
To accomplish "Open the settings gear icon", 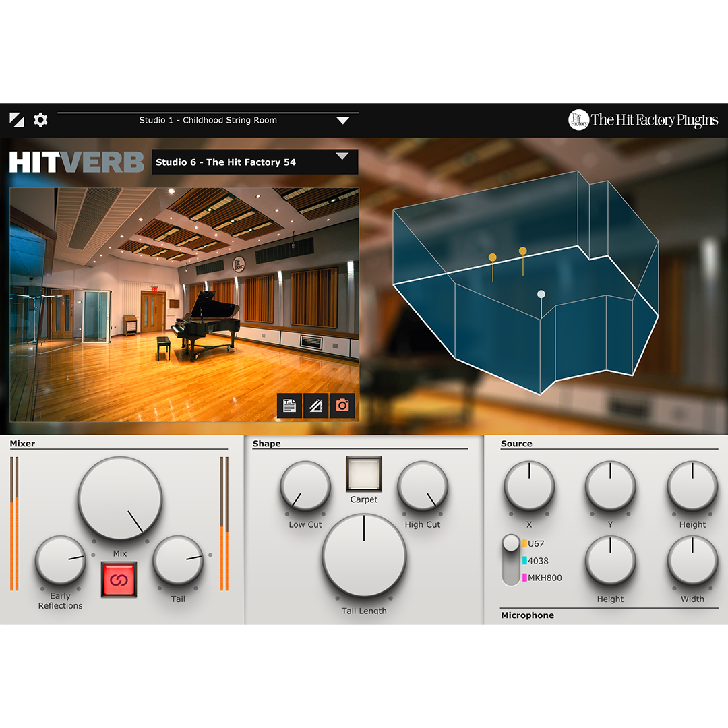I will [41, 120].
